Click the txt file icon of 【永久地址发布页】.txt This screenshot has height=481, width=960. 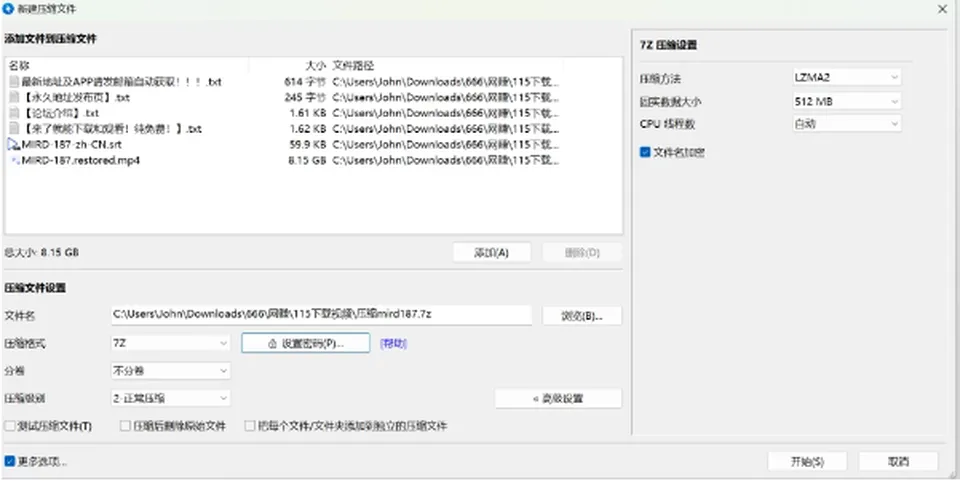point(14,97)
